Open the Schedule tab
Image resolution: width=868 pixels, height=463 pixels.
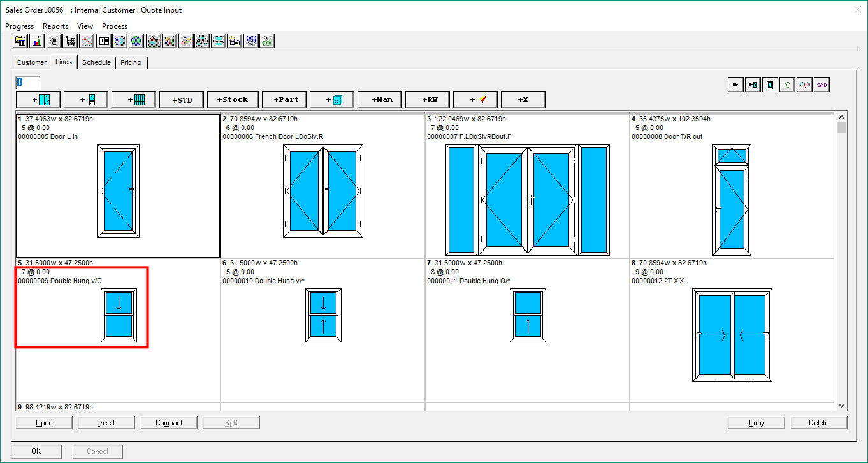(96, 62)
